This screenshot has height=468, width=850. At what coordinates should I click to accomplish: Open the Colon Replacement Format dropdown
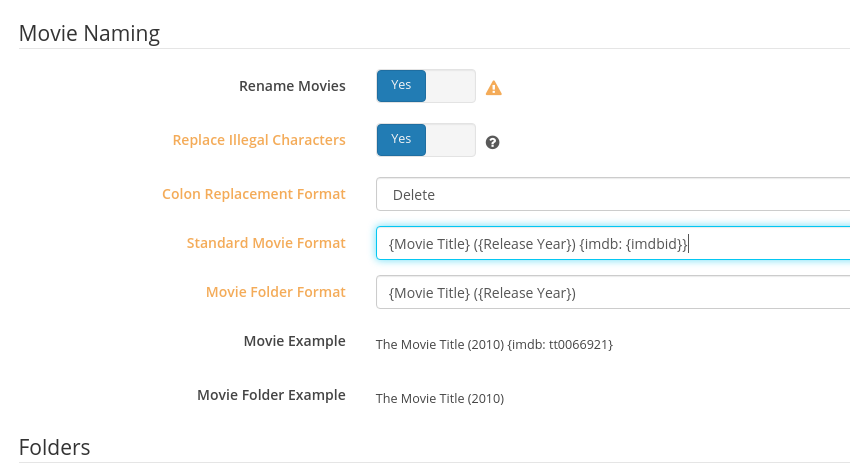coord(612,195)
